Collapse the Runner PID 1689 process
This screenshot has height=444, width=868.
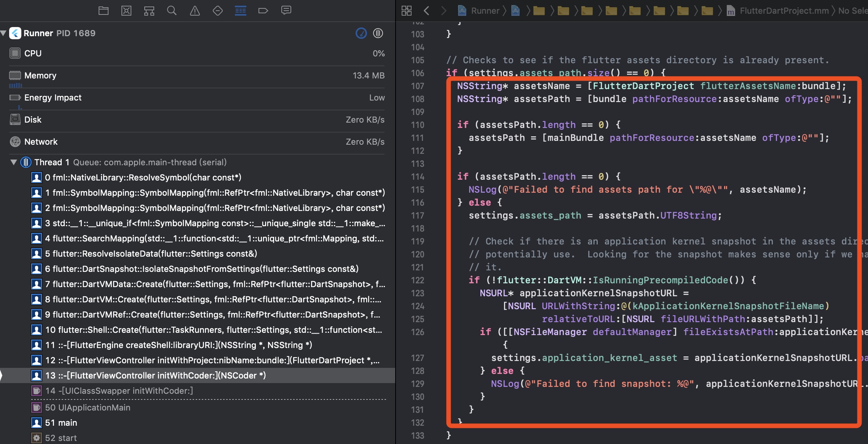pyautogui.click(x=3, y=33)
